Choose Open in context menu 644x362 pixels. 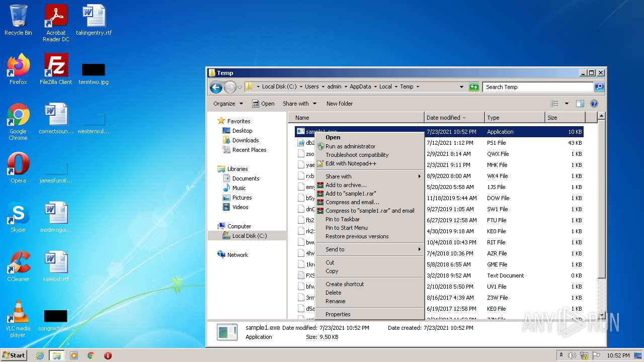pyautogui.click(x=370, y=137)
